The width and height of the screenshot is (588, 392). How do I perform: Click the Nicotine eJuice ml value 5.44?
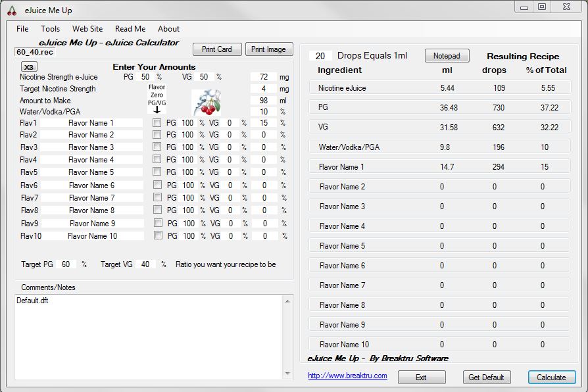[x=447, y=87]
